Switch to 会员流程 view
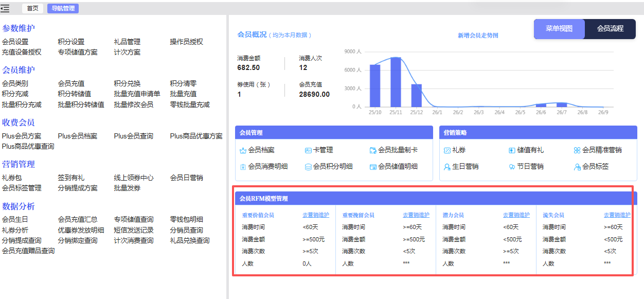Screen dimensions: 644x299 (x=610, y=29)
